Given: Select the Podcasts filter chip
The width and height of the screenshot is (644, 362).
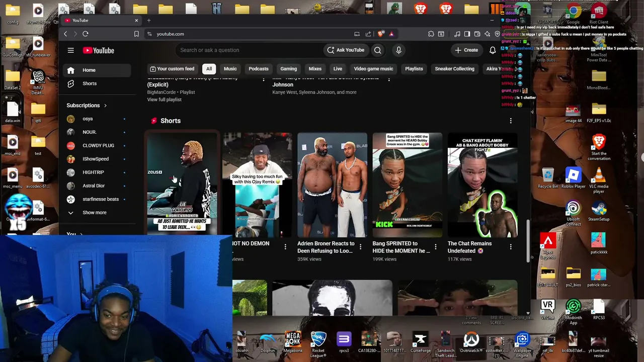Looking at the screenshot, I should click(x=259, y=69).
